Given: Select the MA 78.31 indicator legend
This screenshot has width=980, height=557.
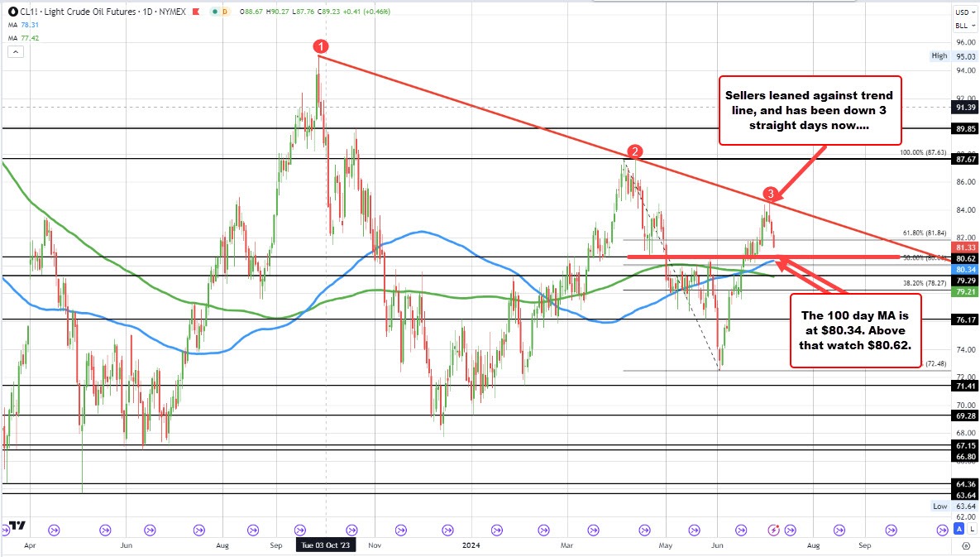Looking at the screenshot, I should 24,25.
